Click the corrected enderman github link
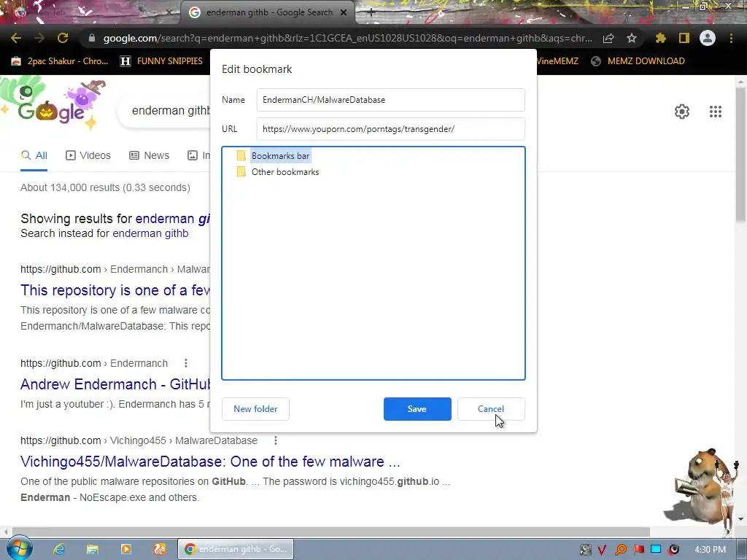The height and width of the screenshot is (560, 747). coord(172,219)
